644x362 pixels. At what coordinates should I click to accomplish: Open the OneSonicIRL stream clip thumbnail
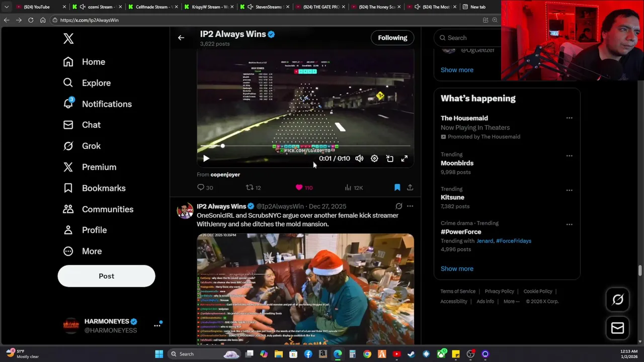[x=305, y=289]
